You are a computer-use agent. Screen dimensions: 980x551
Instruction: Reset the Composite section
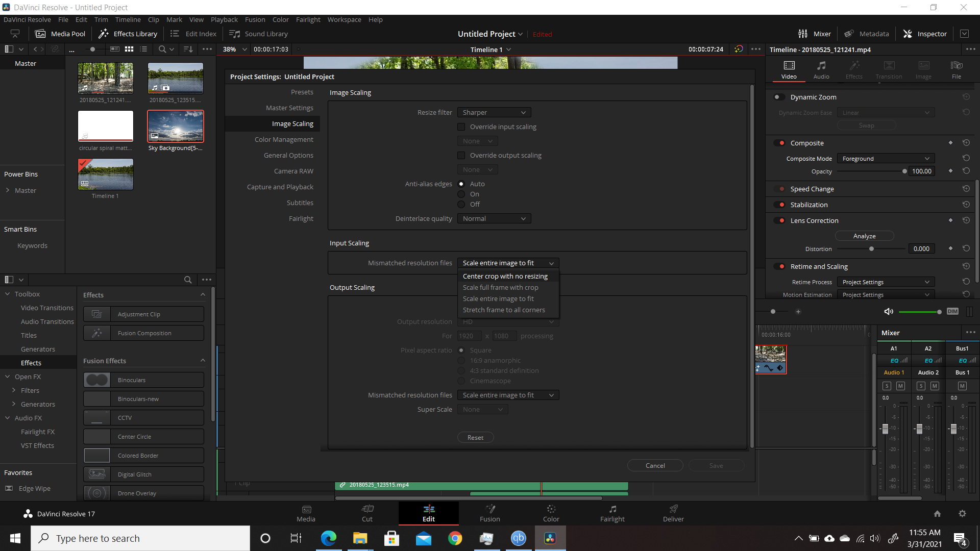[966, 143]
